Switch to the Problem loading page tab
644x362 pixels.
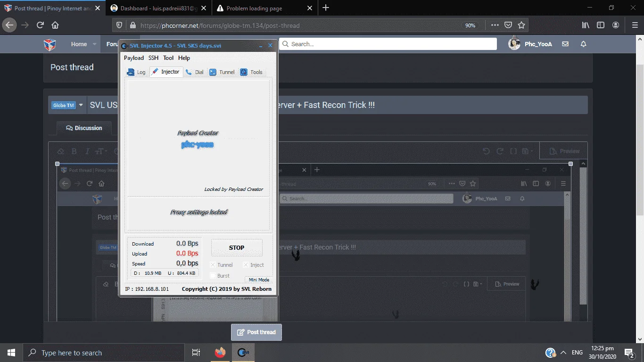click(264, 8)
